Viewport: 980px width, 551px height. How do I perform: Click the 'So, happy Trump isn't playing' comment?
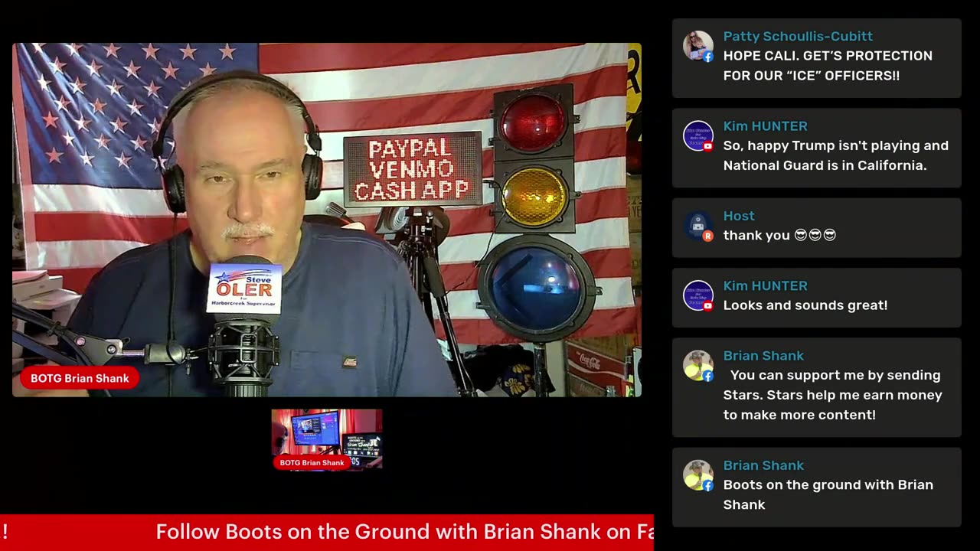point(835,155)
